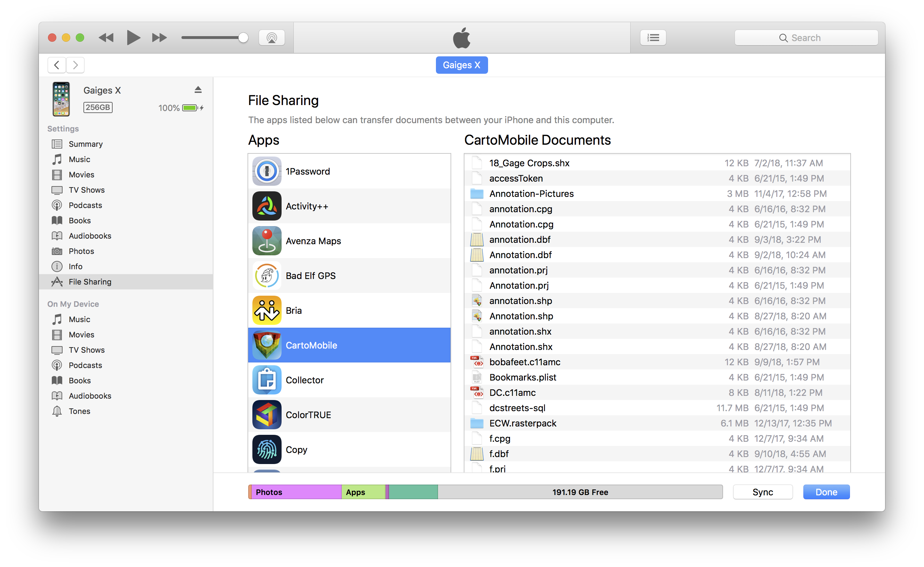924x567 pixels.
Task: Eject the Gaiges X device
Action: [x=198, y=89]
